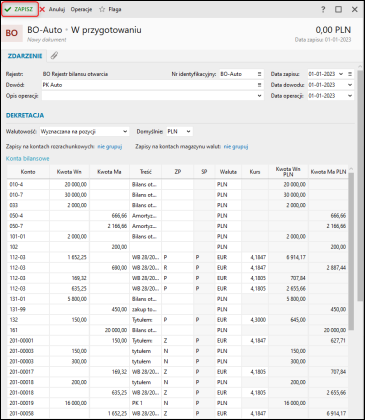Select account 050-4 row

coord(177,216)
